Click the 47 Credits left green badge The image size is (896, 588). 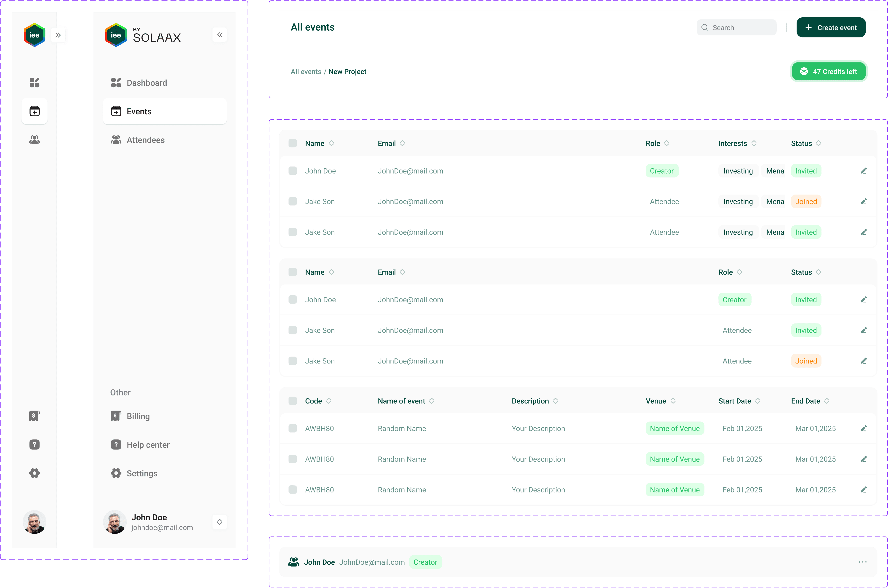829,72
